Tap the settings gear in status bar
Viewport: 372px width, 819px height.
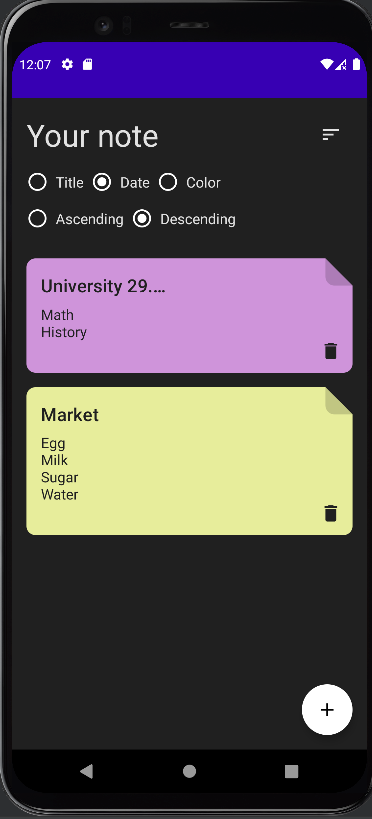tap(67, 64)
